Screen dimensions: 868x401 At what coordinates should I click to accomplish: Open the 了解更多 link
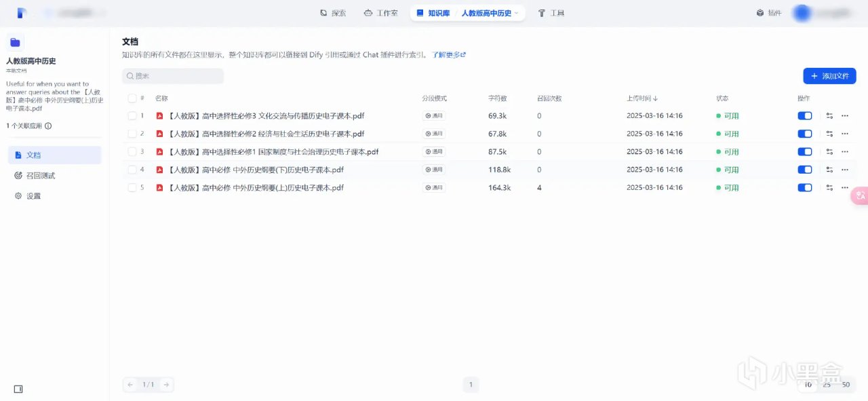pos(449,54)
